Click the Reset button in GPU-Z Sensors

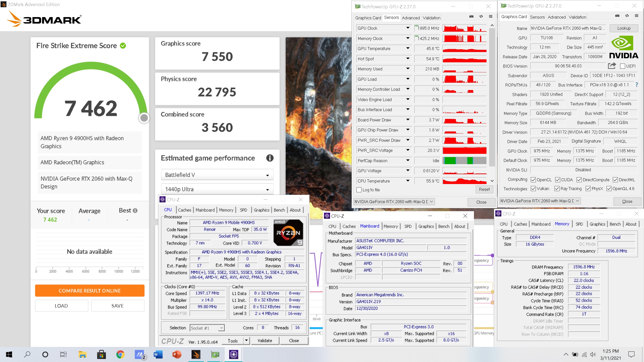(x=484, y=189)
